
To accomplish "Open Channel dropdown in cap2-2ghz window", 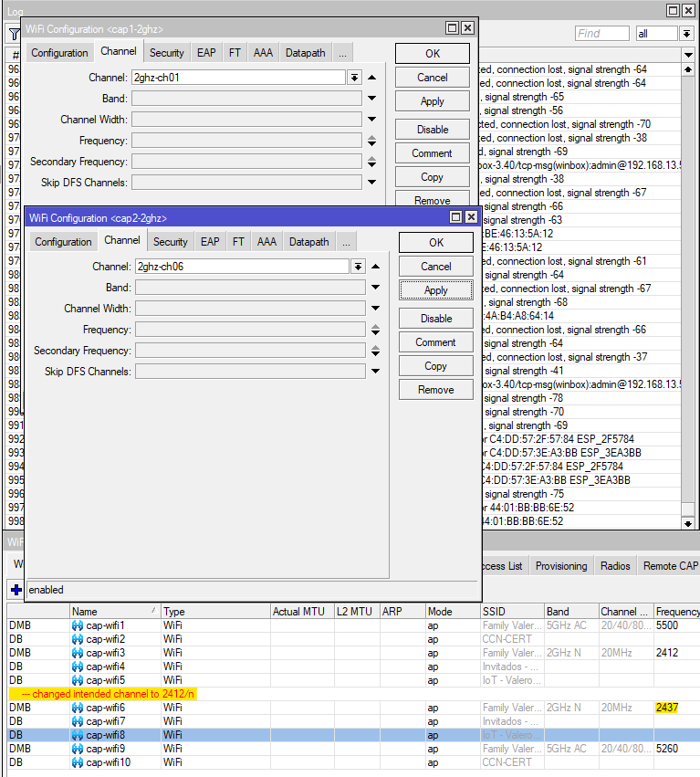I will click(x=358, y=267).
